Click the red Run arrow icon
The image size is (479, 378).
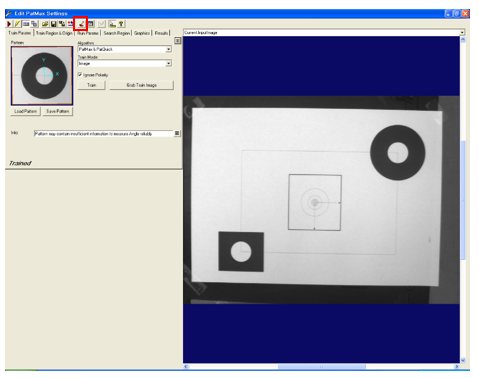tap(9, 24)
